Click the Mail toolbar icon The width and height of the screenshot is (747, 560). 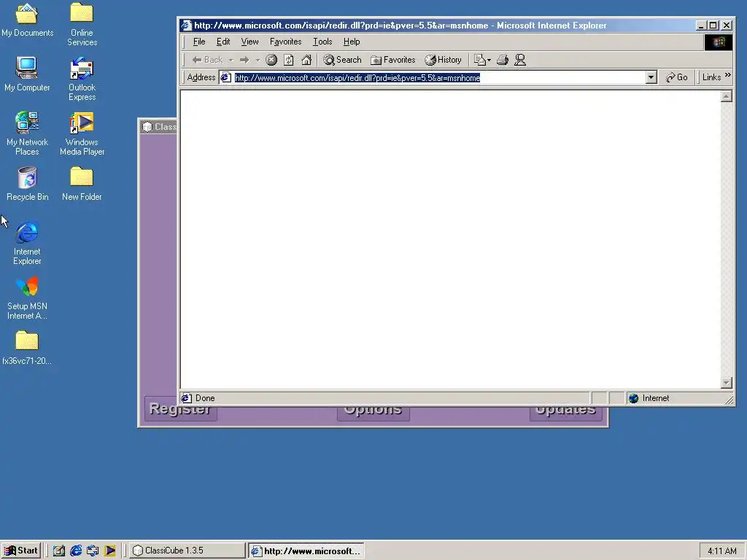point(479,60)
